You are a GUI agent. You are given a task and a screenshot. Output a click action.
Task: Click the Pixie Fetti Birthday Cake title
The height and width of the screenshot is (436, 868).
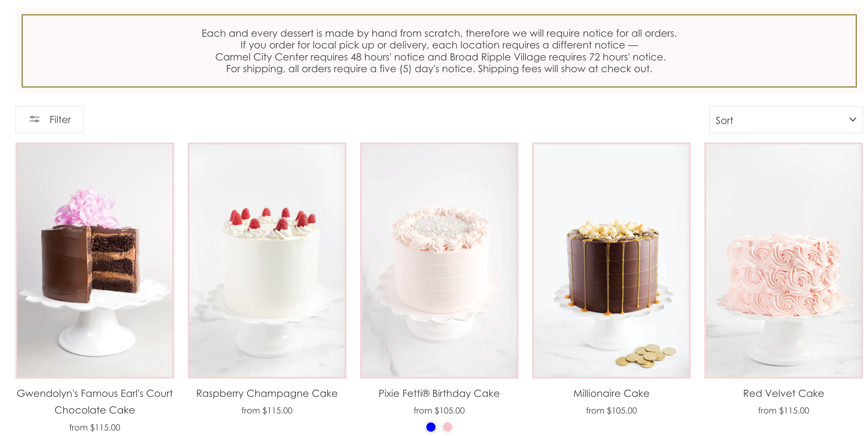click(x=439, y=393)
